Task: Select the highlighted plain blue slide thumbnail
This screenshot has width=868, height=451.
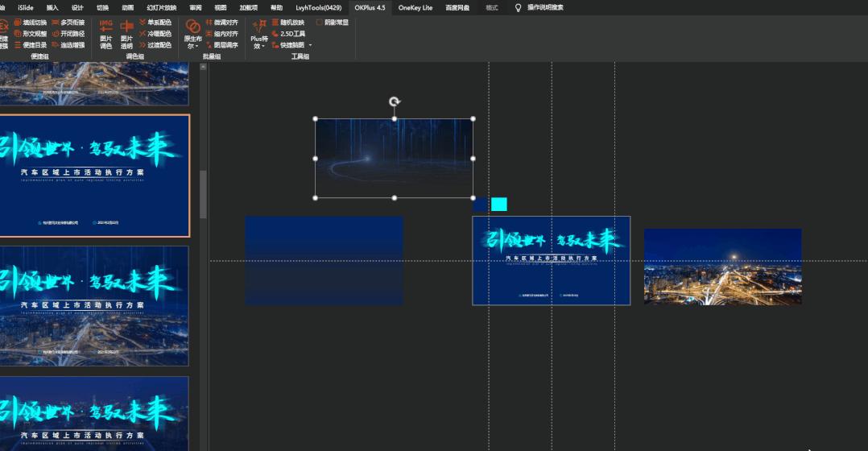Action: [94, 176]
